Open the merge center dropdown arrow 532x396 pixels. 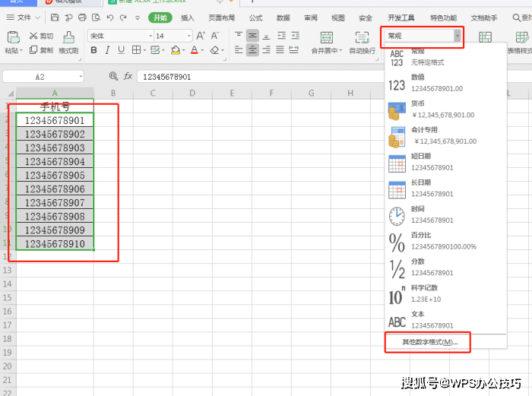click(x=340, y=51)
